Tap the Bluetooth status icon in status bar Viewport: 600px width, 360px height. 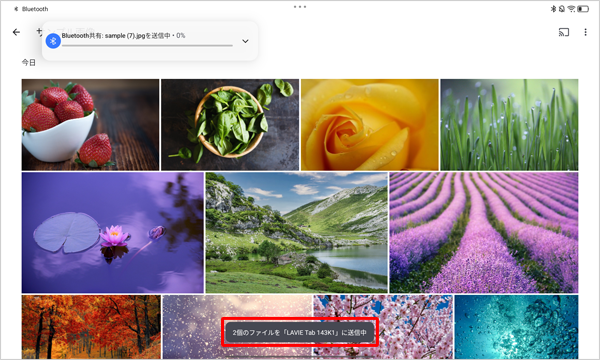(553, 9)
